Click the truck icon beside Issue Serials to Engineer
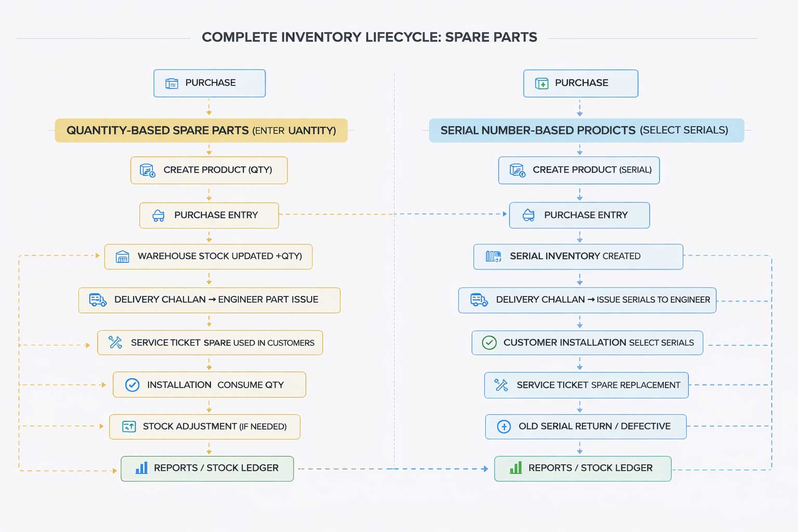798x532 pixels. (478, 300)
